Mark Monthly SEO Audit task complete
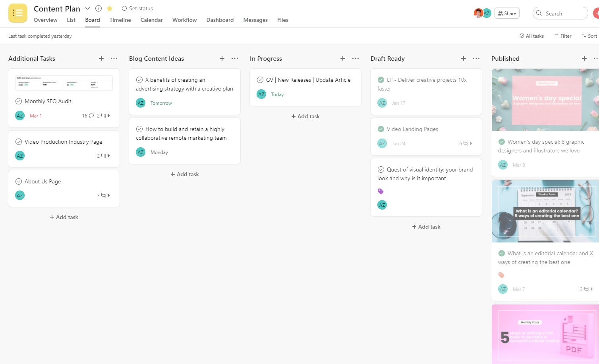Viewport: 599px width, 364px height. click(x=19, y=101)
